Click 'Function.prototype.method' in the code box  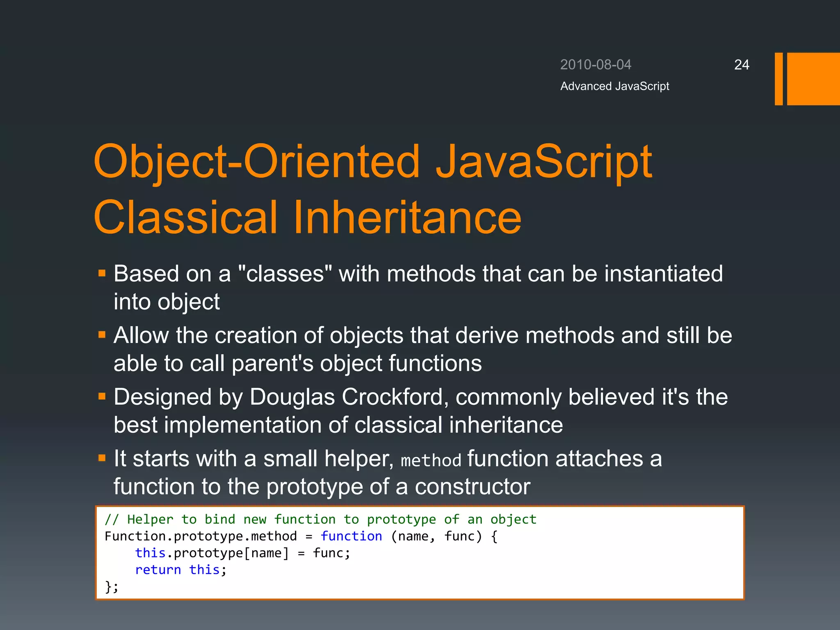pyautogui.click(x=201, y=536)
